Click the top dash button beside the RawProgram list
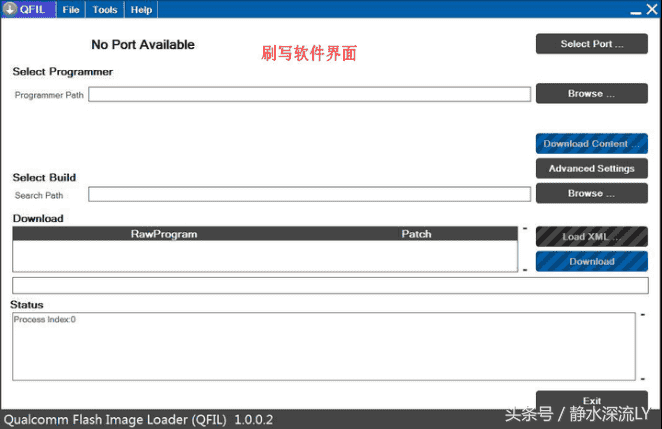662x429 pixels. [525, 228]
